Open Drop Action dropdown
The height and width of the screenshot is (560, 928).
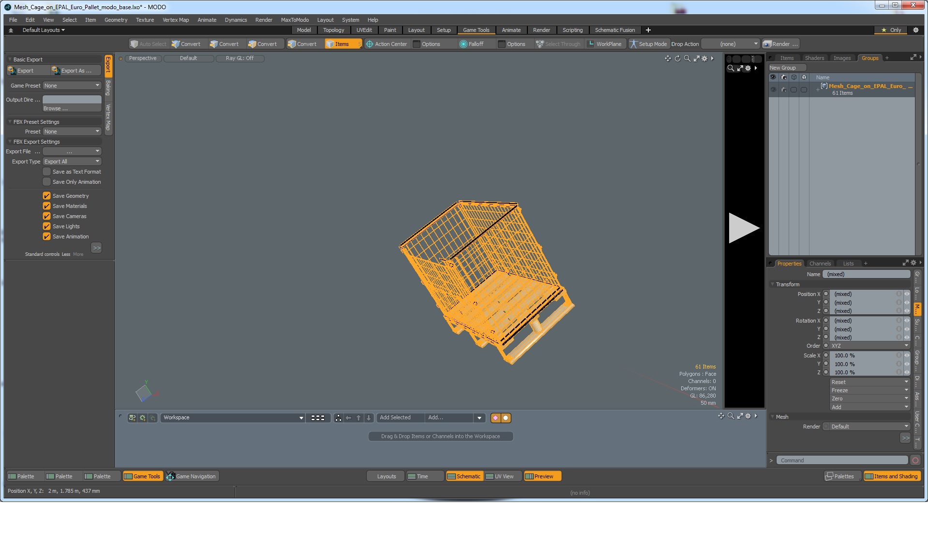(x=730, y=44)
